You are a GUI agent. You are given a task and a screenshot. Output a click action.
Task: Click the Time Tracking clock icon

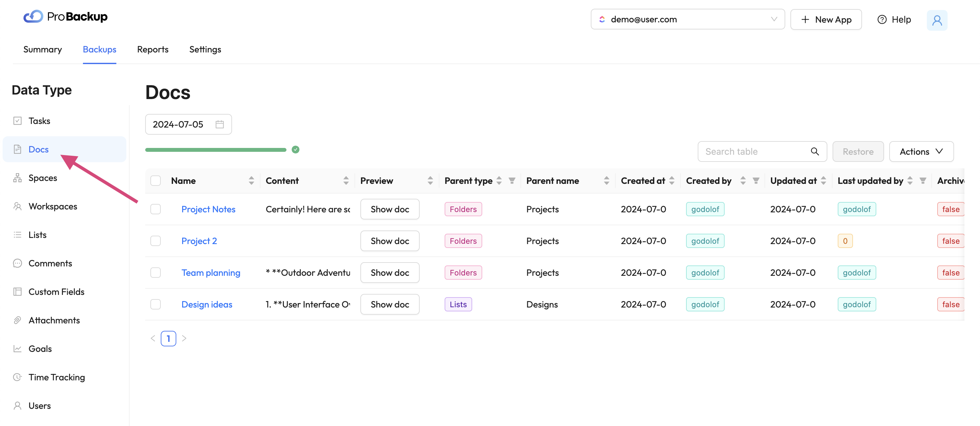click(x=17, y=377)
